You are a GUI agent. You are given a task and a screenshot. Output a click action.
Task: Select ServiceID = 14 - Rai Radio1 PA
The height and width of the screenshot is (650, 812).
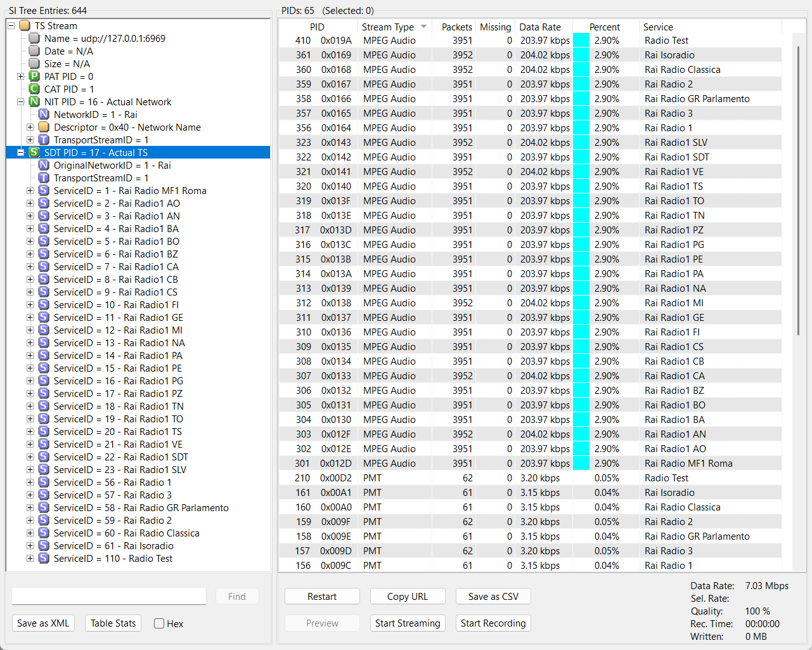pyautogui.click(x=118, y=356)
